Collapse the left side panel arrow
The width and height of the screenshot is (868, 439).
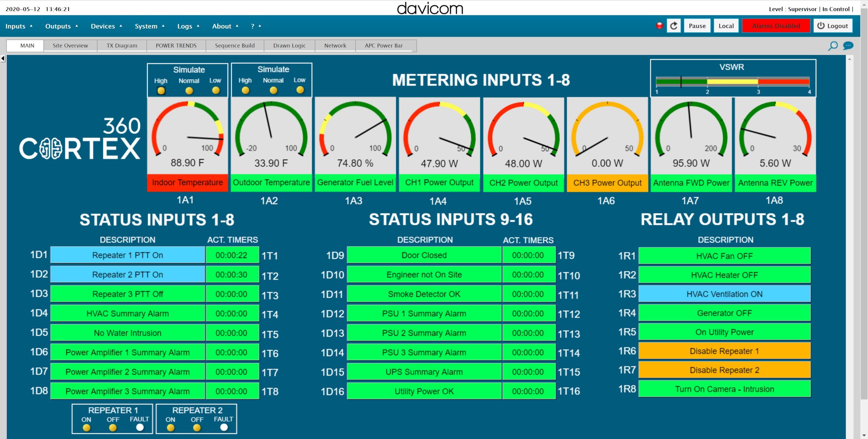pos(3,58)
